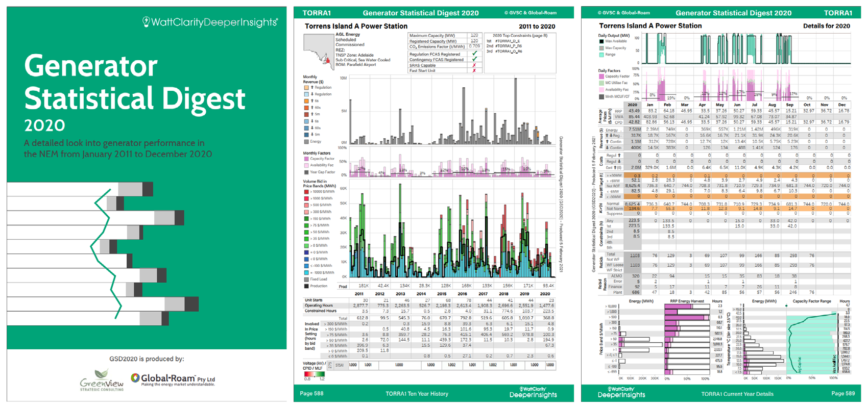Click the > 10000 $/MWh price band swatch
868x408 pixels.
tap(306, 192)
